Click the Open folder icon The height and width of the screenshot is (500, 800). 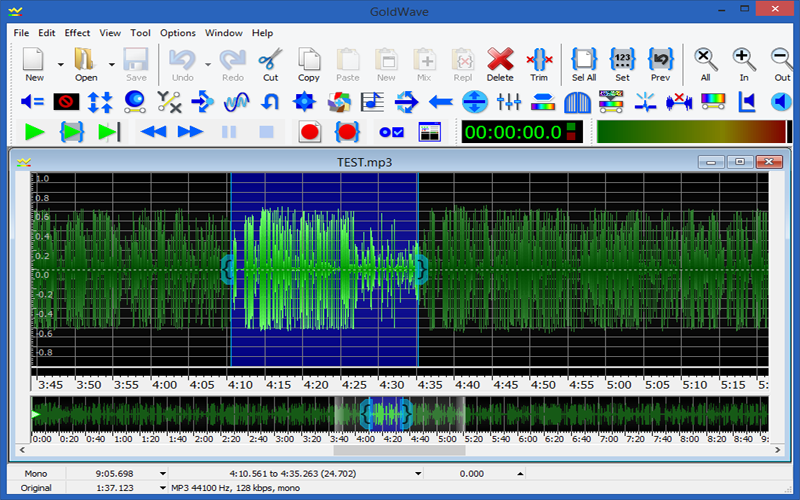click(x=85, y=64)
